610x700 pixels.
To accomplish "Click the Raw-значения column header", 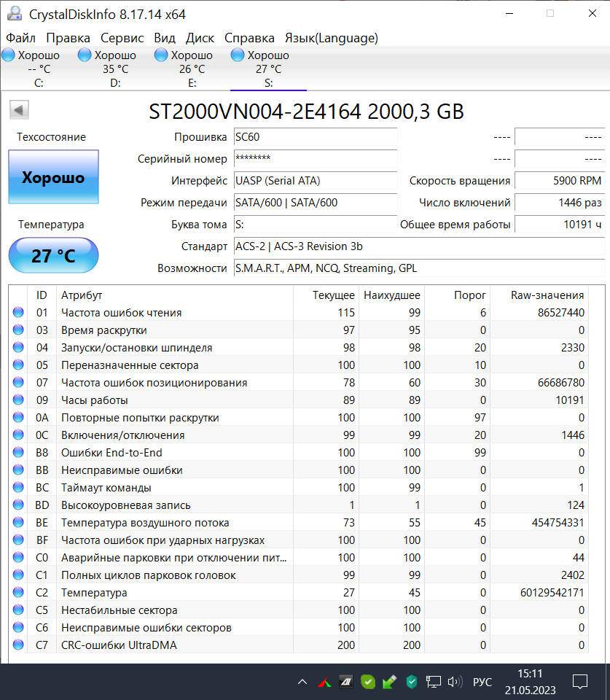I will pyautogui.click(x=539, y=295).
